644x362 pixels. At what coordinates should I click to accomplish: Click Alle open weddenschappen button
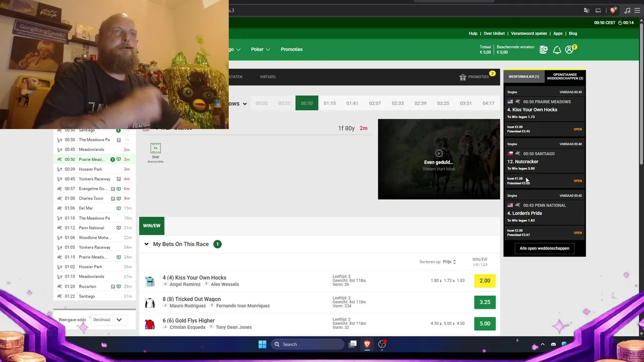(x=544, y=248)
